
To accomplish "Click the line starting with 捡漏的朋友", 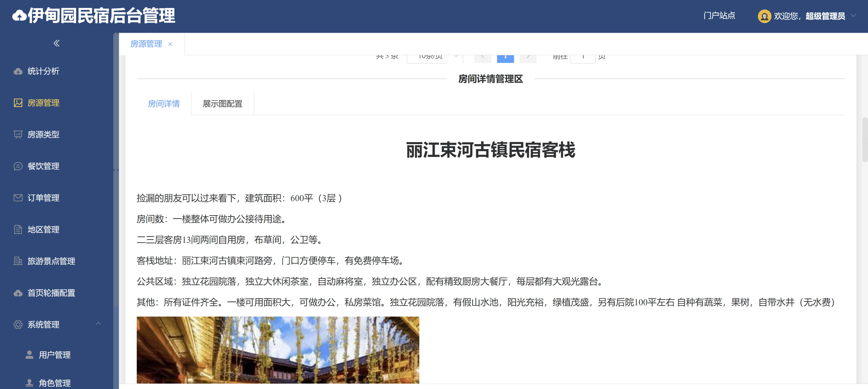I will point(240,198).
